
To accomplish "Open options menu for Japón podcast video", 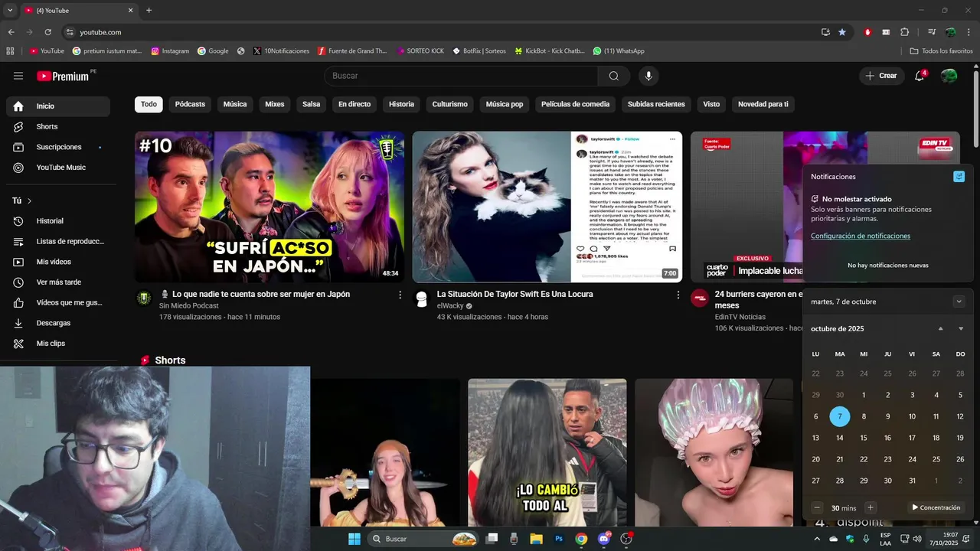I will pos(400,295).
